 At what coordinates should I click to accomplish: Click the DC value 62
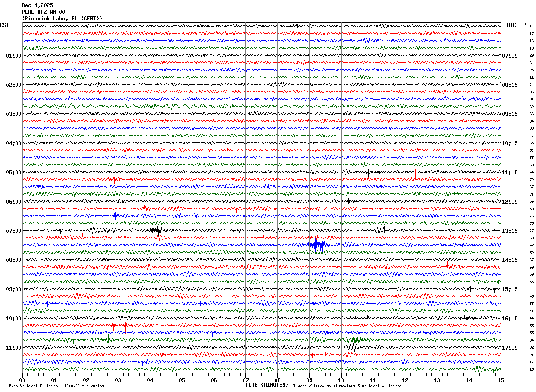point(532,246)
